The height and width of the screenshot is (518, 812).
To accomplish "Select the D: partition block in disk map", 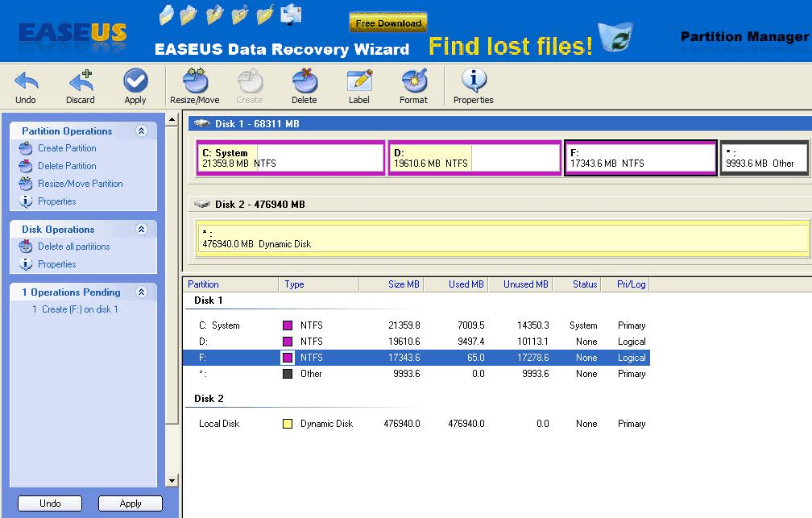I will click(x=475, y=158).
